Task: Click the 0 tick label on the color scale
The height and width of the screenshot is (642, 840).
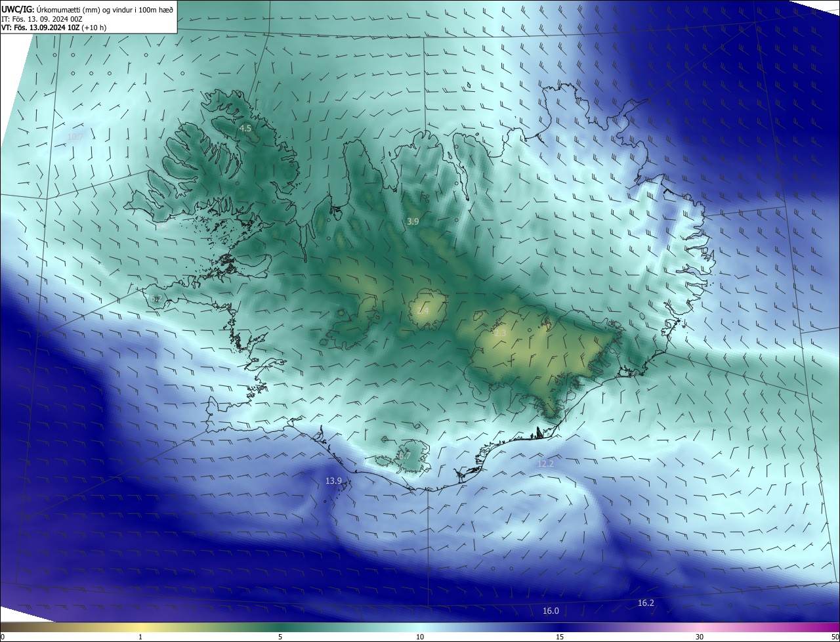Action: (2, 637)
